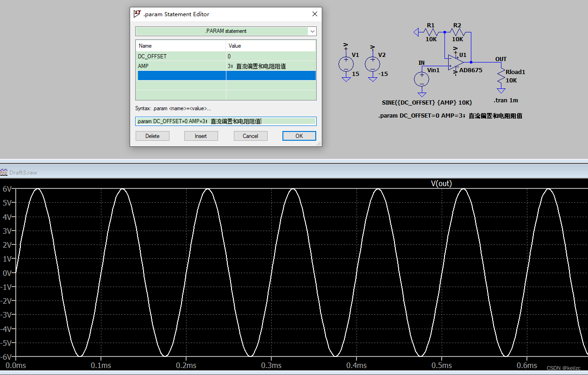Click the Name column header
Viewport: 588px width, 375px height.
tap(181, 46)
